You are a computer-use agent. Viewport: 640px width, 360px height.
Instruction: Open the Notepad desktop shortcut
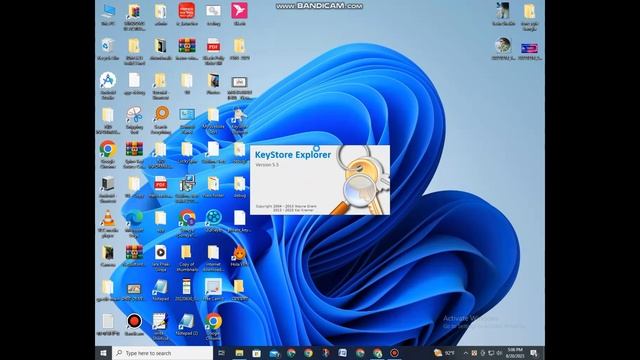(161, 290)
